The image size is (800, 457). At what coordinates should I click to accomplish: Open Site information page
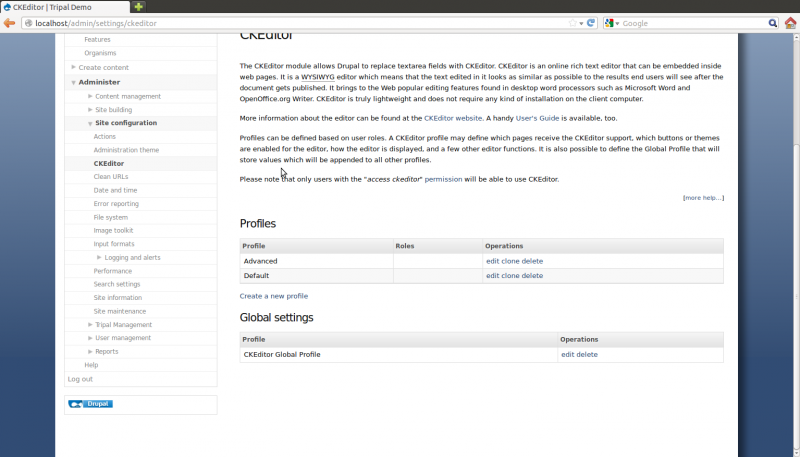[117, 297]
